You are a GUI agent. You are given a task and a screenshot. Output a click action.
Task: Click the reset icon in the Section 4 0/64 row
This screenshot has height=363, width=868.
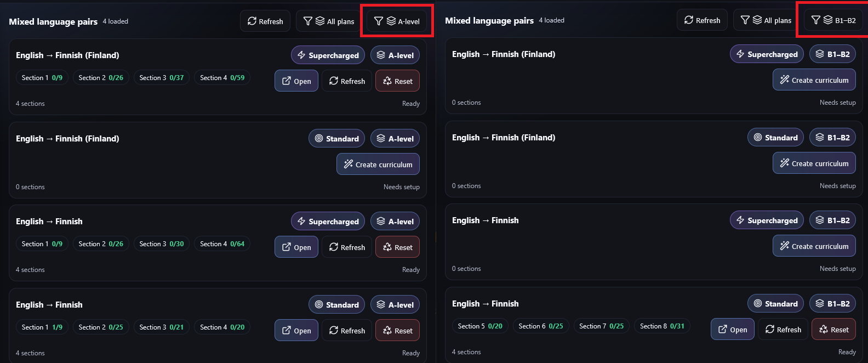(387, 247)
